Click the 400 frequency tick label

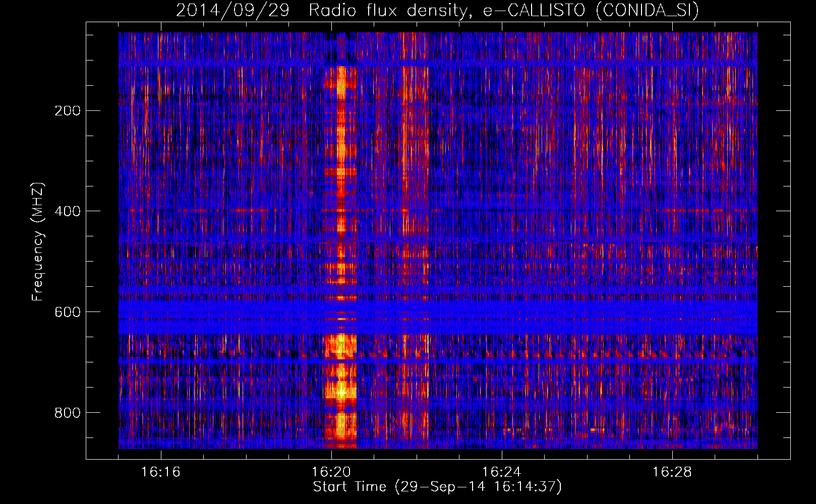(x=68, y=211)
